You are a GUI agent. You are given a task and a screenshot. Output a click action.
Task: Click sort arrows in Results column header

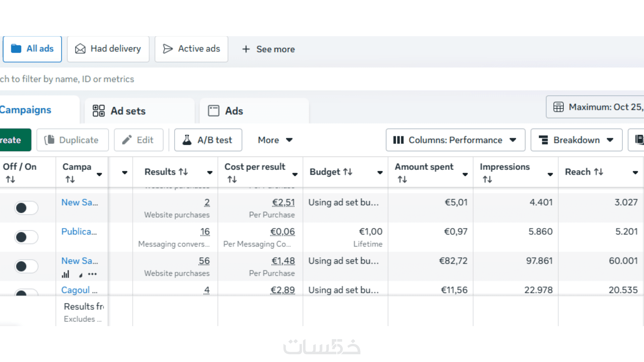pyautogui.click(x=183, y=172)
